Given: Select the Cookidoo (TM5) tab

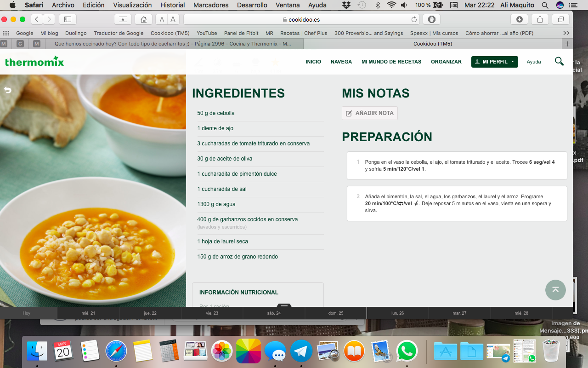Looking at the screenshot, I should click(433, 44).
